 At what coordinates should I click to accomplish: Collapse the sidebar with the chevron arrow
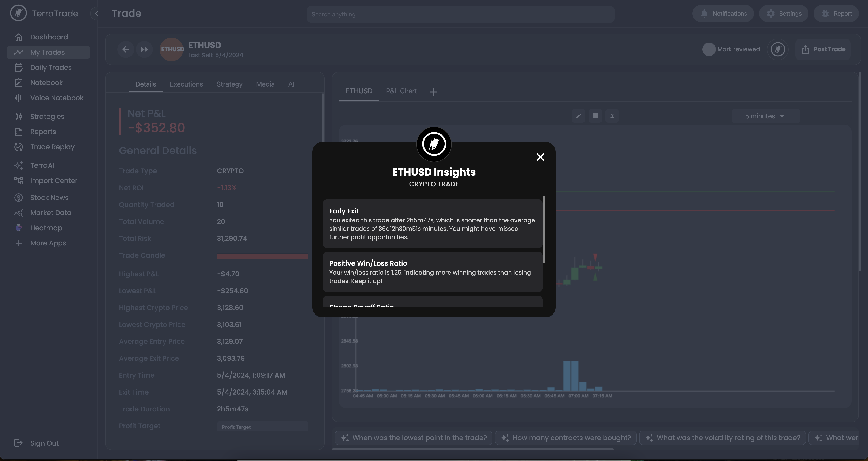[97, 14]
